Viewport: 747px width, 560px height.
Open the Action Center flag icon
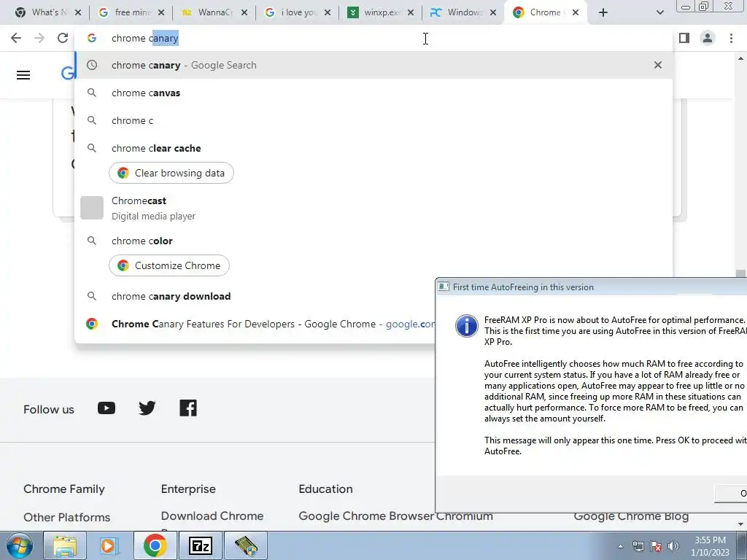(656, 547)
